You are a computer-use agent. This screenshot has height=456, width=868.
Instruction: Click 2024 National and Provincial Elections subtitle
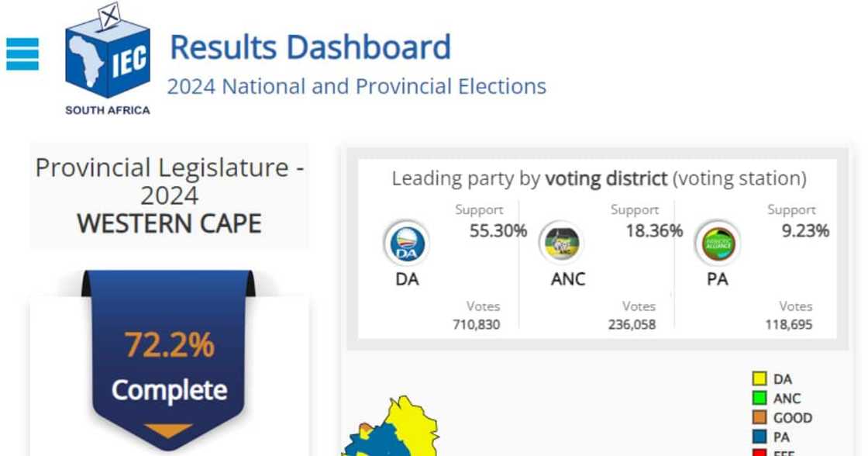pos(356,86)
